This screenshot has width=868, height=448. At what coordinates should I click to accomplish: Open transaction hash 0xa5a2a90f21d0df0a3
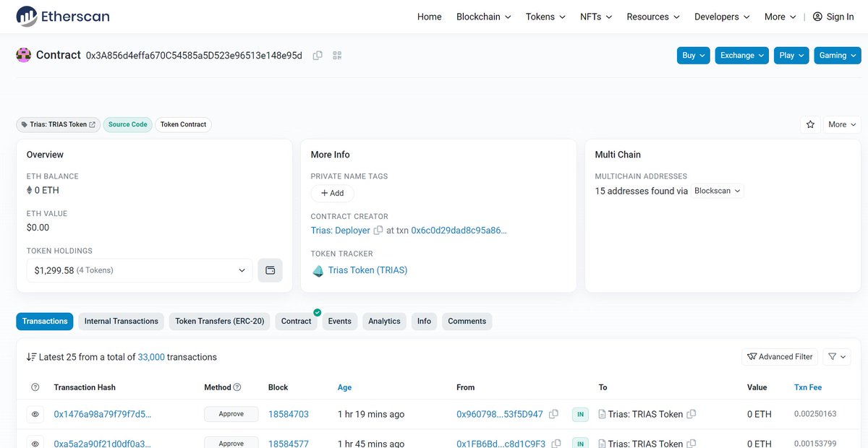103,443
